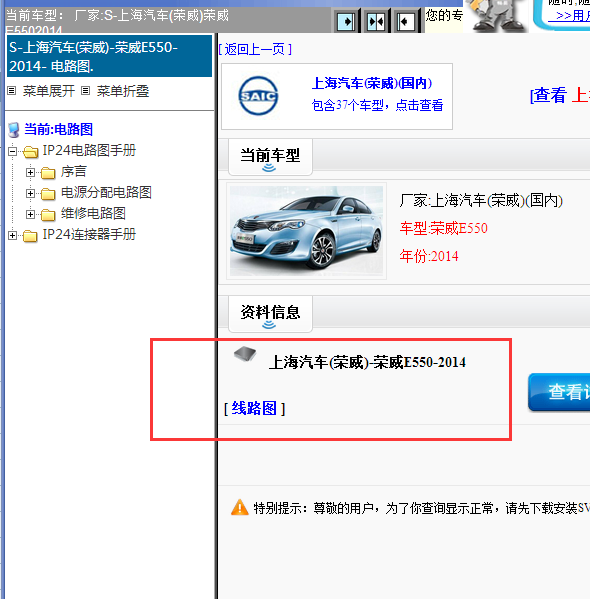
Task: Click the expand-right panel arrow icon
Action: 347,21
